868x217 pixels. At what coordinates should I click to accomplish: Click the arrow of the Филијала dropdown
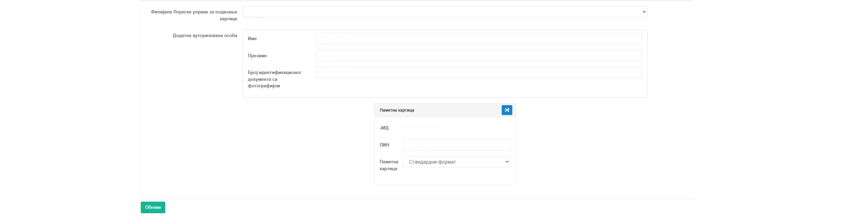(x=644, y=12)
